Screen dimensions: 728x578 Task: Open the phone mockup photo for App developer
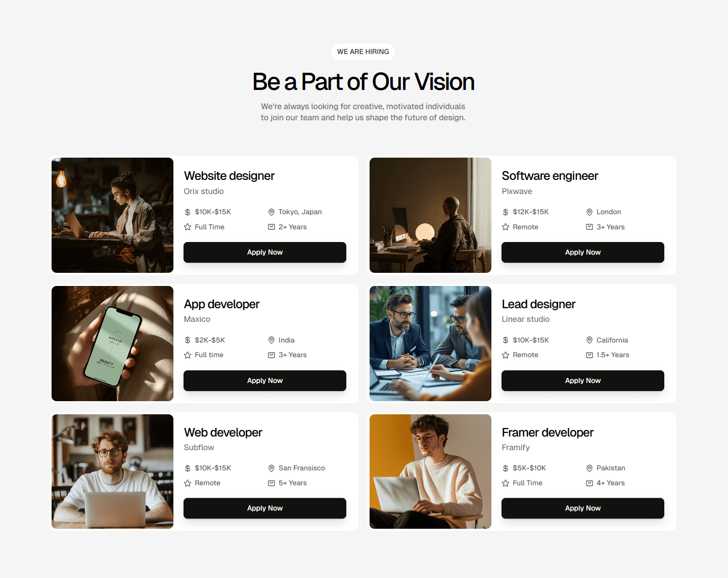click(112, 344)
